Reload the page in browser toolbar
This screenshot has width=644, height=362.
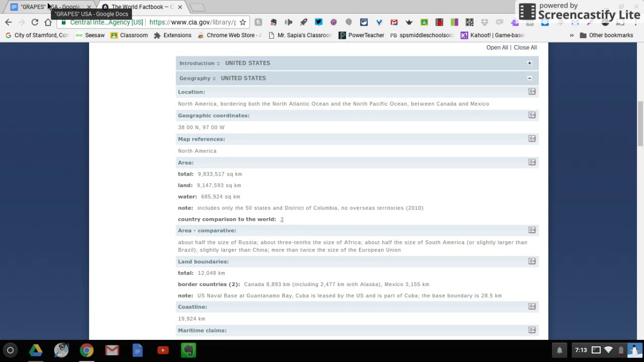point(35,22)
